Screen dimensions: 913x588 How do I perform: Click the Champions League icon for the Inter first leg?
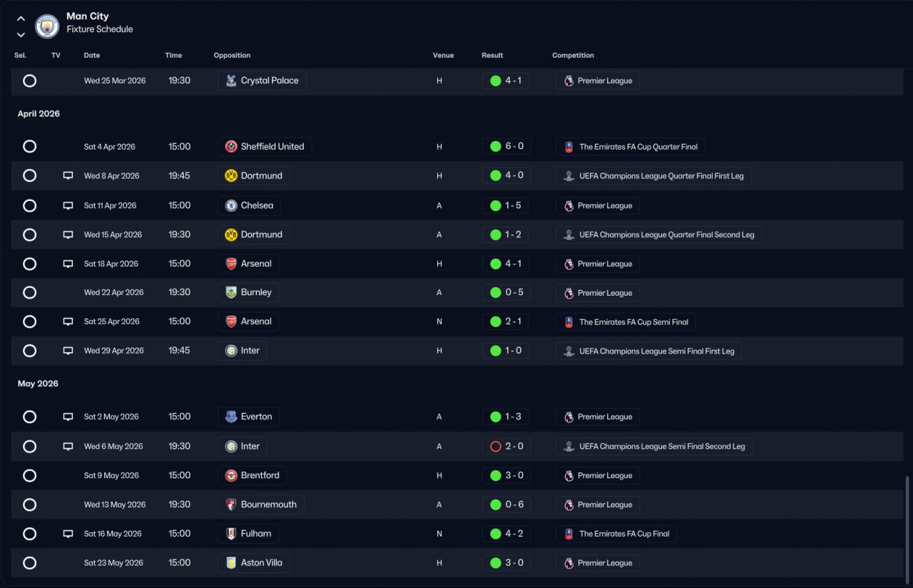[x=569, y=351]
